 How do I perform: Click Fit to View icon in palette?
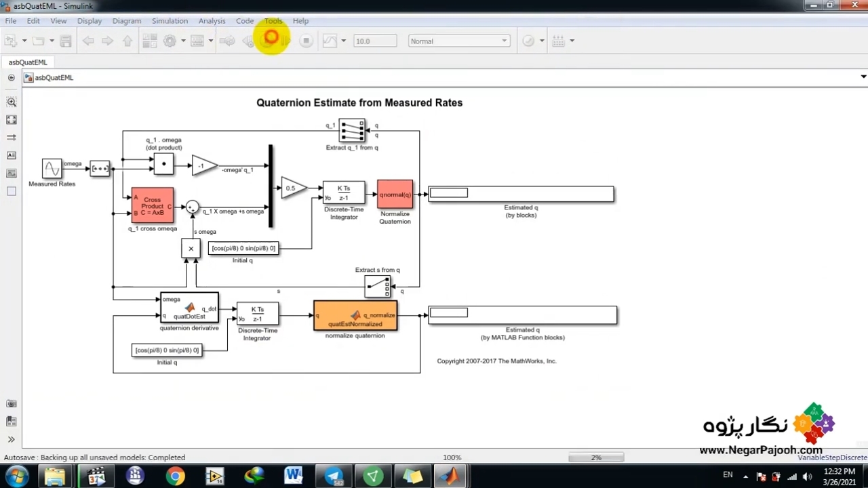12,120
